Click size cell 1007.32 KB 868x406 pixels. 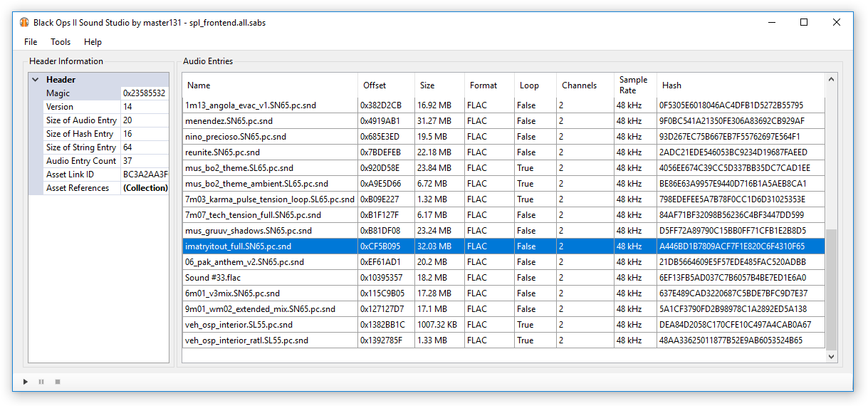click(439, 325)
